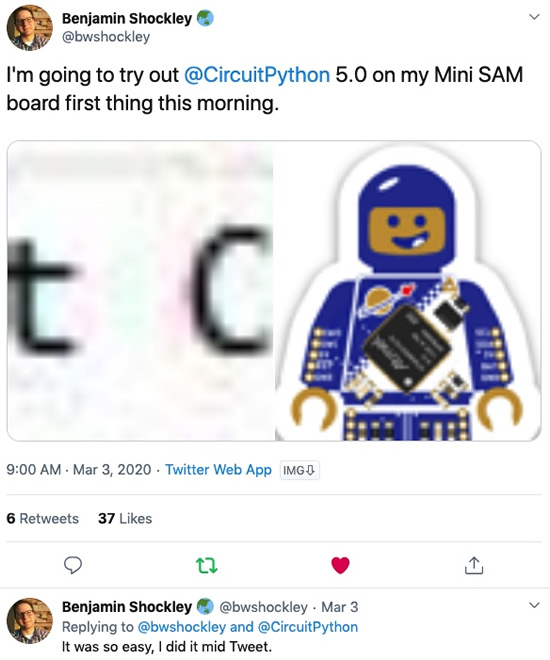Open the main tweet's chevron menu
This screenshot has width=550, height=660.
534,17
